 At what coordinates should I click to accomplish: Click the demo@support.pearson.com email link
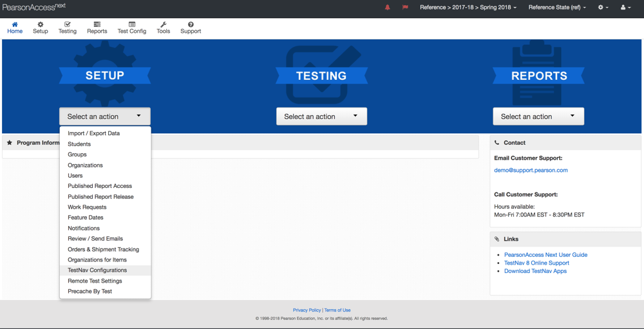pyautogui.click(x=531, y=171)
